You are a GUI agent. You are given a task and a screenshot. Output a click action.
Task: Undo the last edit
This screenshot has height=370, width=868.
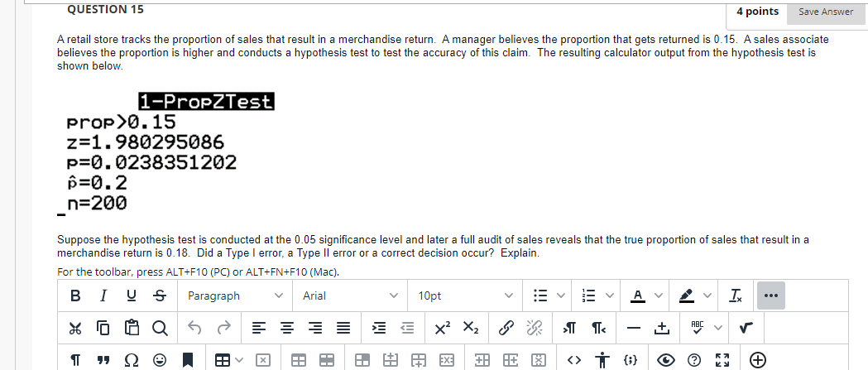click(x=194, y=329)
